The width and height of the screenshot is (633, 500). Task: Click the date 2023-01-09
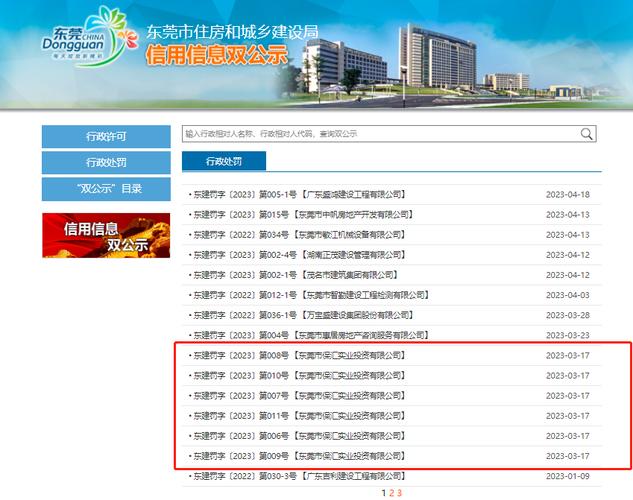[568, 476]
